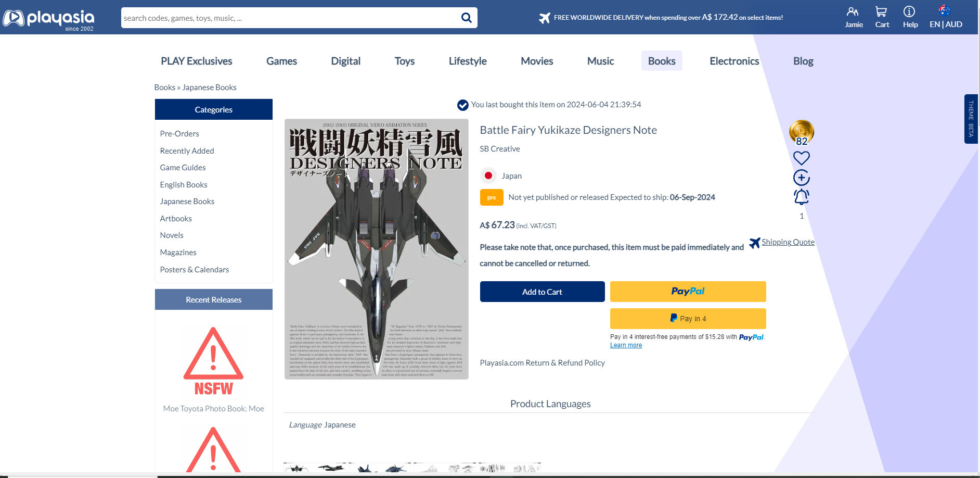Open Artbooks category
The image size is (980, 478).
pos(176,219)
